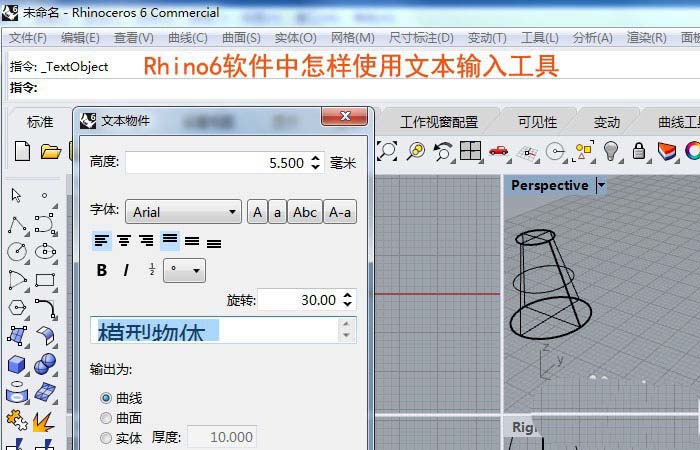Click the set construction plane icon
This screenshot has height=450, width=700.
pyautogui.click(x=527, y=153)
